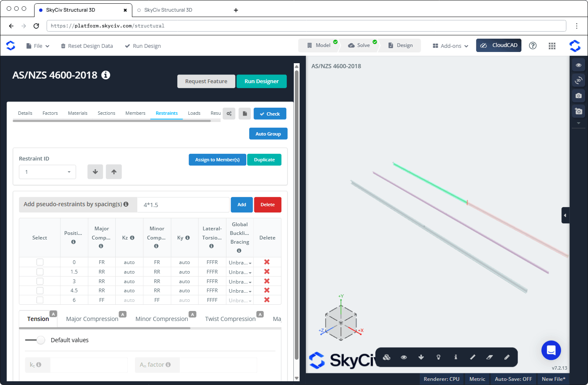This screenshot has height=385, width=588.
Task: Open the Restraint ID dropdown
Action: point(47,172)
